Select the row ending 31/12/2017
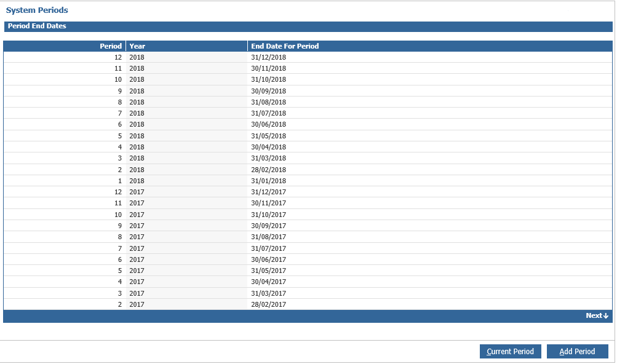617x364 pixels. point(246,192)
